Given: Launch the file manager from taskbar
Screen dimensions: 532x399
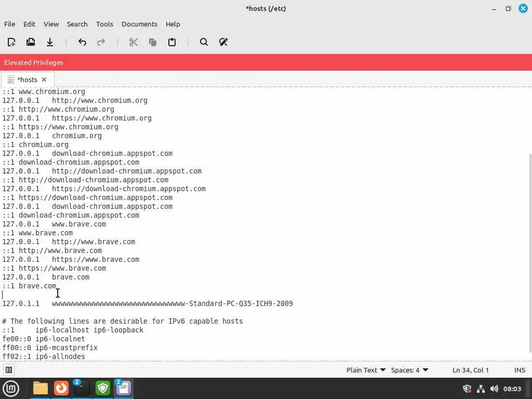Looking at the screenshot, I should point(41,389).
